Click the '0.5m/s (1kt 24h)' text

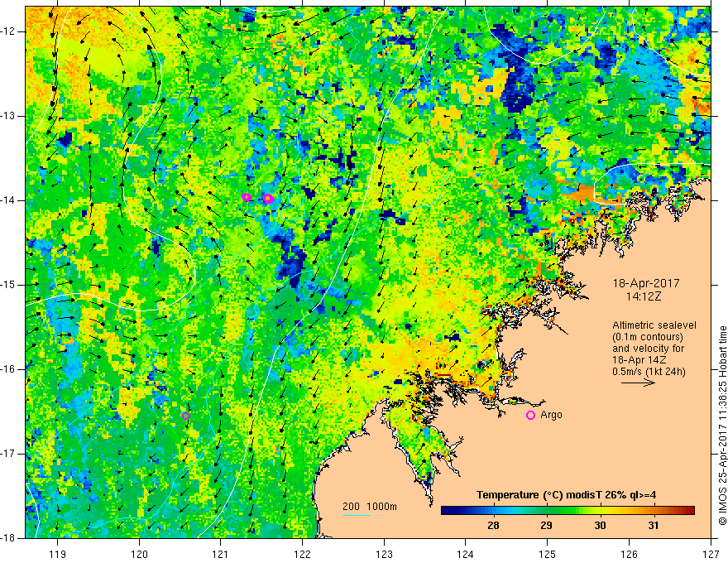tap(649, 372)
